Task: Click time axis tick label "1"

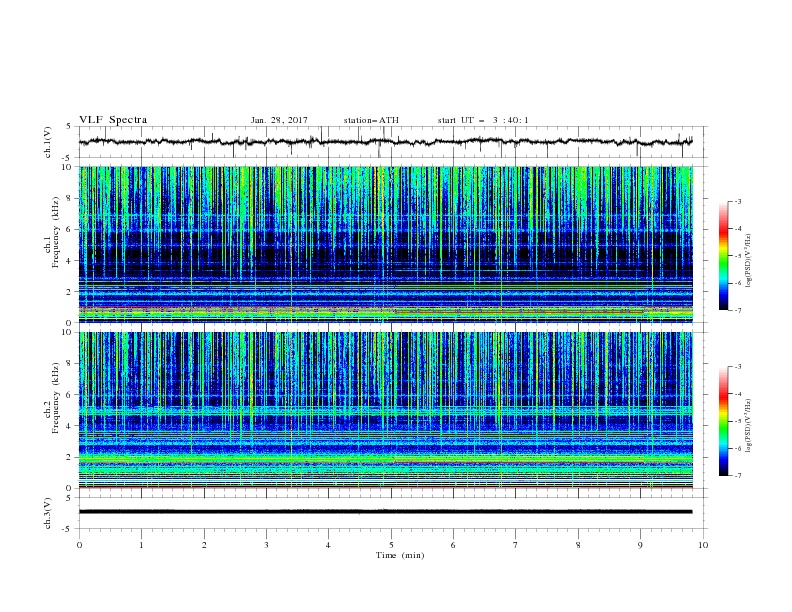Action: pyautogui.click(x=141, y=545)
